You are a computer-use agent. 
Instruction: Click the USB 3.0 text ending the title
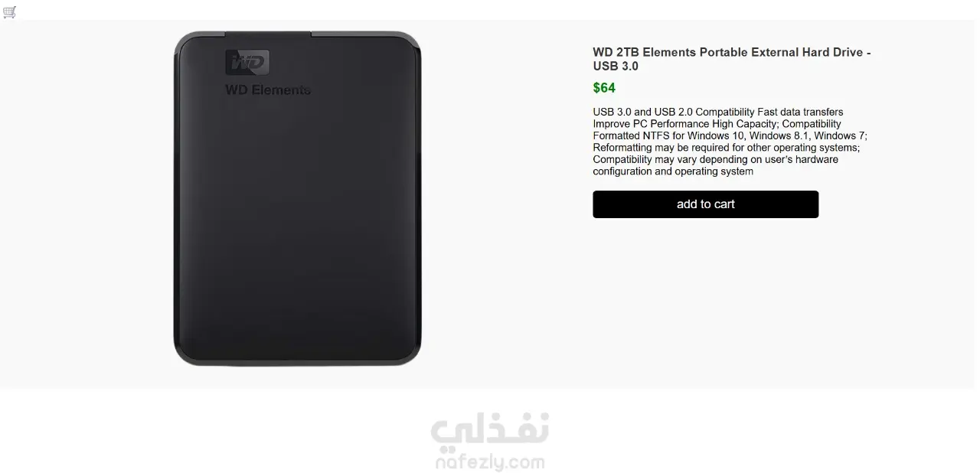coord(616,67)
